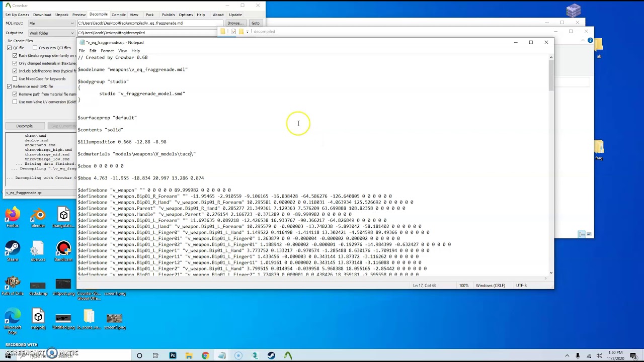Open Notepad File menu

[82, 51]
